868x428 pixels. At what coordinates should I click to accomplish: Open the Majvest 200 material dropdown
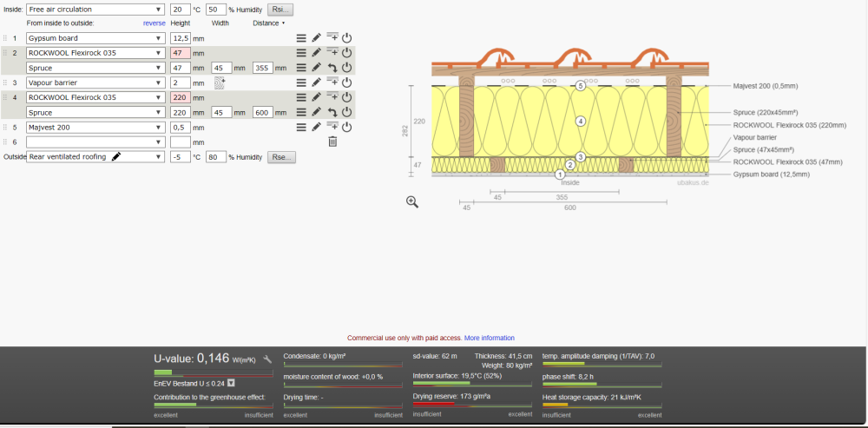[95, 128]
